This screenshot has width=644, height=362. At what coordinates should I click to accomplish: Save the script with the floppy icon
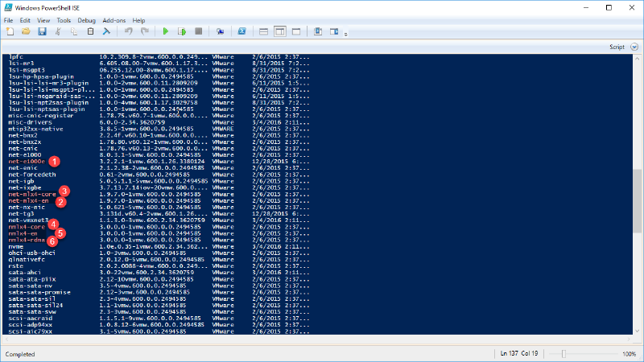click(42, 31)
